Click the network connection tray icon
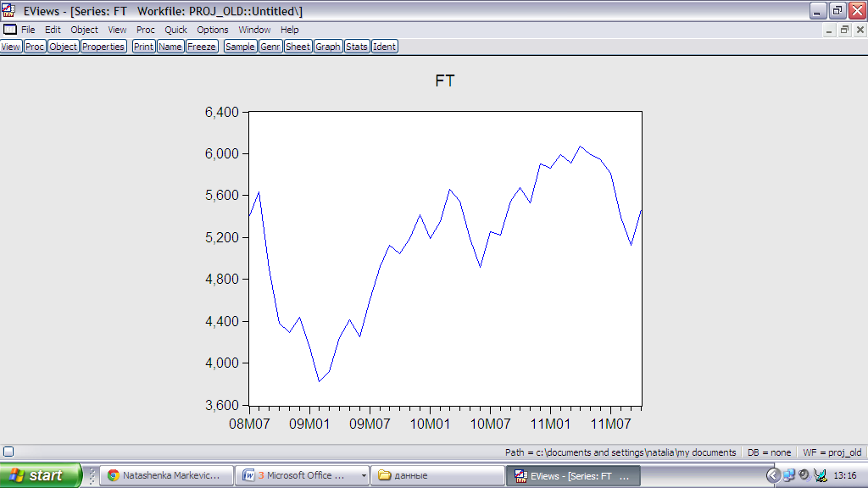The height and width of the screenshot is (488, 868). 789,475
